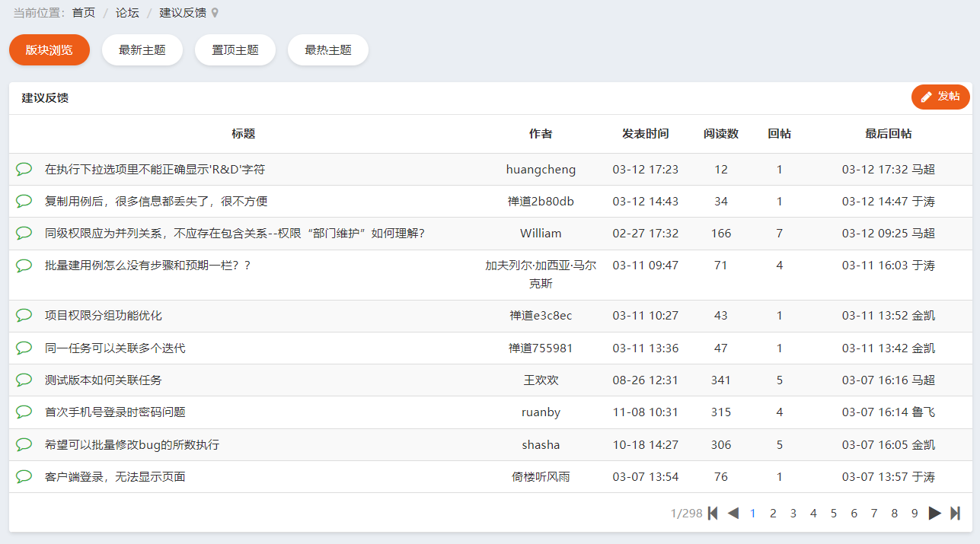Go to page 6 in the pager
Image resolution: width=980 pixels, height=544 pixels.
tap(854, 513)
